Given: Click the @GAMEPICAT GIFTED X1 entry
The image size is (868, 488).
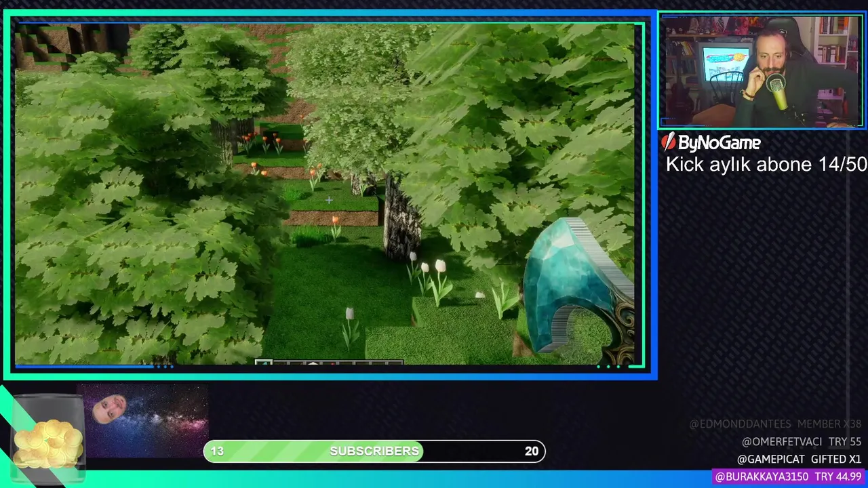Looking at the screenshot, I should 799,460.
